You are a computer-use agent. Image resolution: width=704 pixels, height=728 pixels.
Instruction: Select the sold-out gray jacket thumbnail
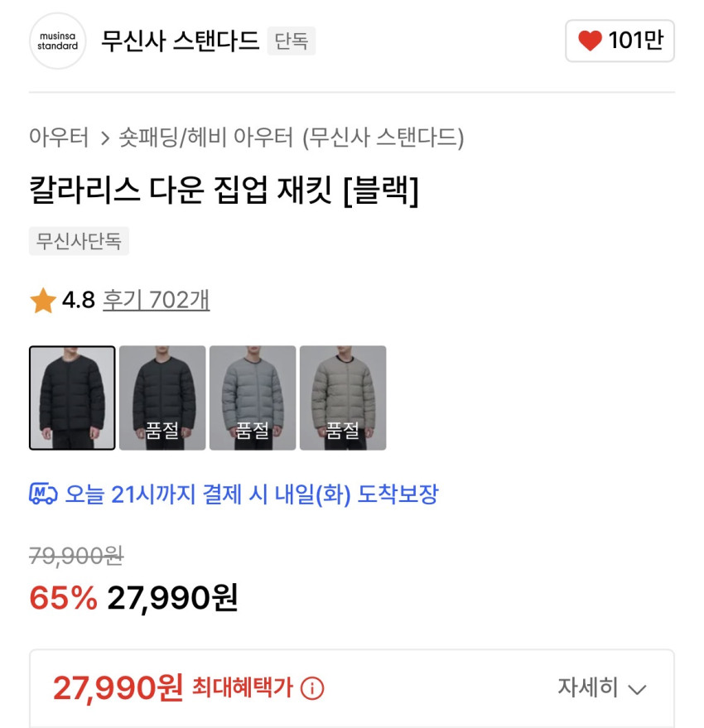click(x=253, y=398)
